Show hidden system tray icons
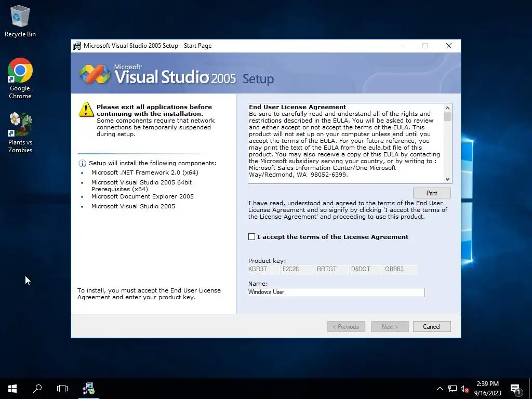Screen dimensions: 532x399 point(440,389)
